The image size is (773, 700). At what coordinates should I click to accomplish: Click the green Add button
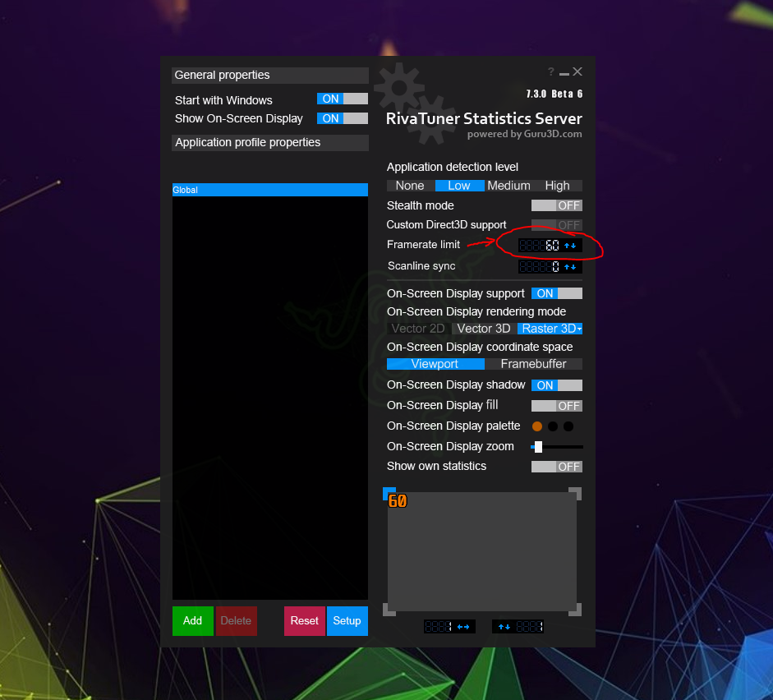[193, 620]
